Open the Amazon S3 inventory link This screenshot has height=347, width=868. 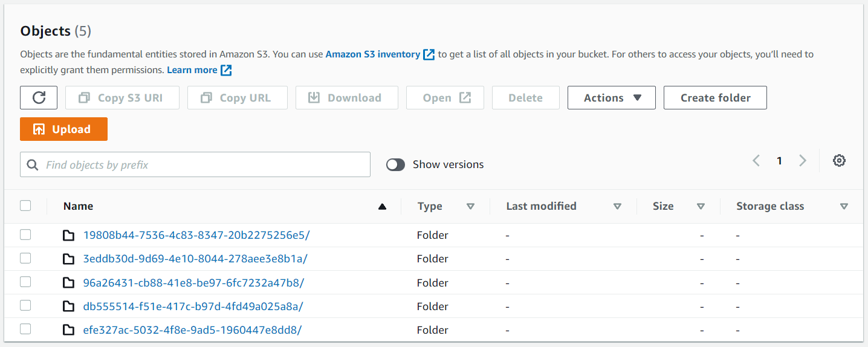pyautogui.click(x=372, y=54)
